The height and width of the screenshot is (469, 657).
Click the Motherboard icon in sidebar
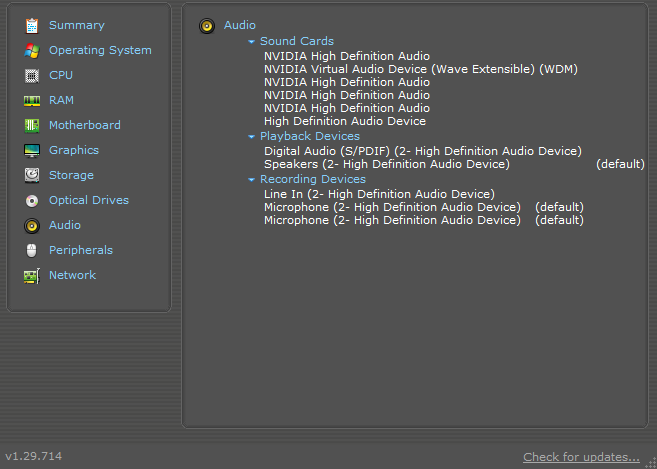click(32, 126)
